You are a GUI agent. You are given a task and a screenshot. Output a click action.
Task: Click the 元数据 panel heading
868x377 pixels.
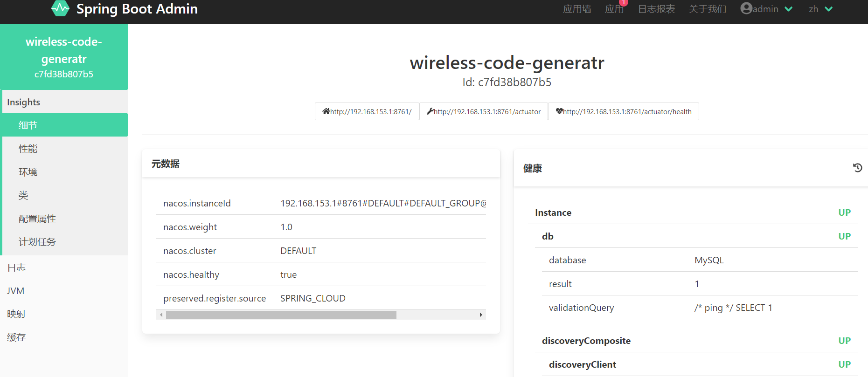pyautogui.click(x=166, y=164)
